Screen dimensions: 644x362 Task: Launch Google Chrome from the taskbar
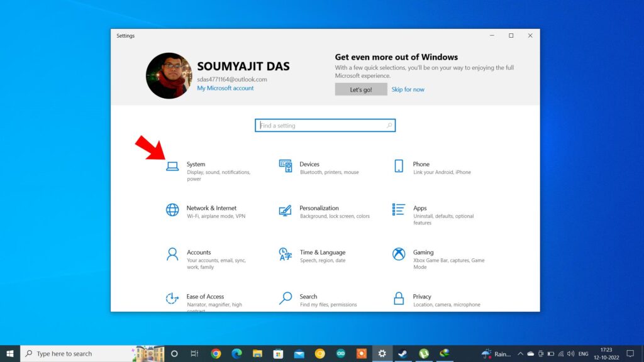pyautogui.click(x=216, y=353)
